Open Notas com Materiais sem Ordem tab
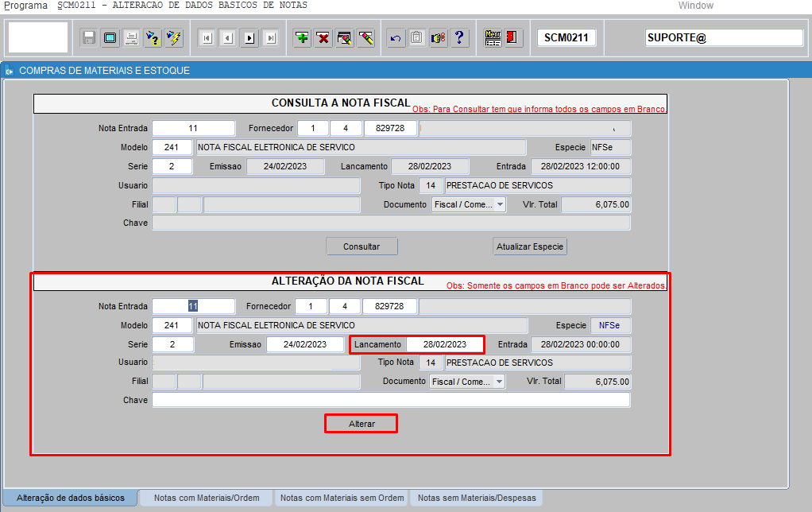This screenshot has width=812, height=512. click(342, 498)
